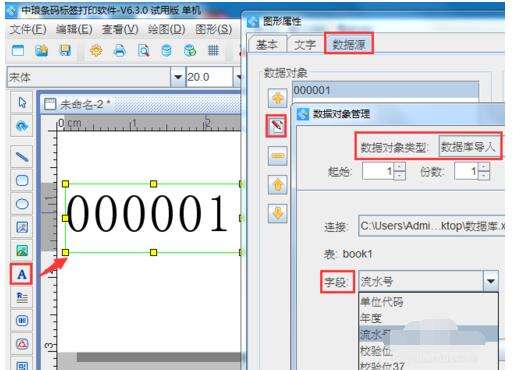Select the blue rotate tool below the pointer

pyautogui.click(x=22, y=126)
